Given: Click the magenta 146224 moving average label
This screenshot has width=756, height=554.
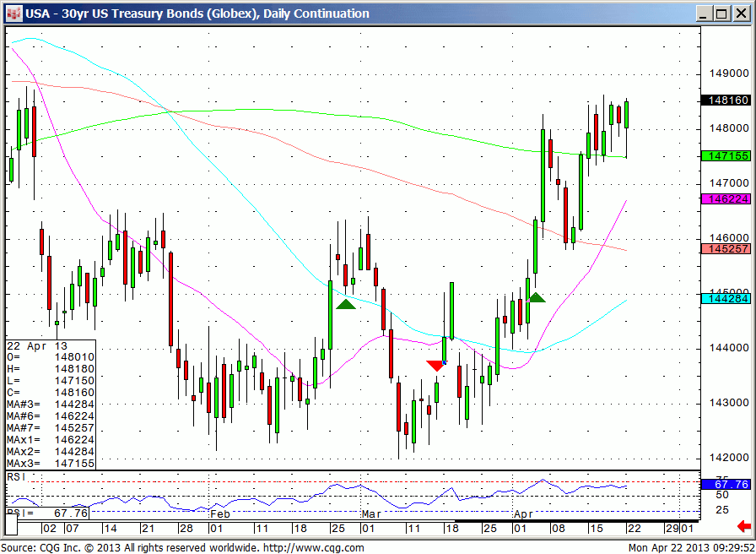Looking at the screenshot, I should pos(726,198).
